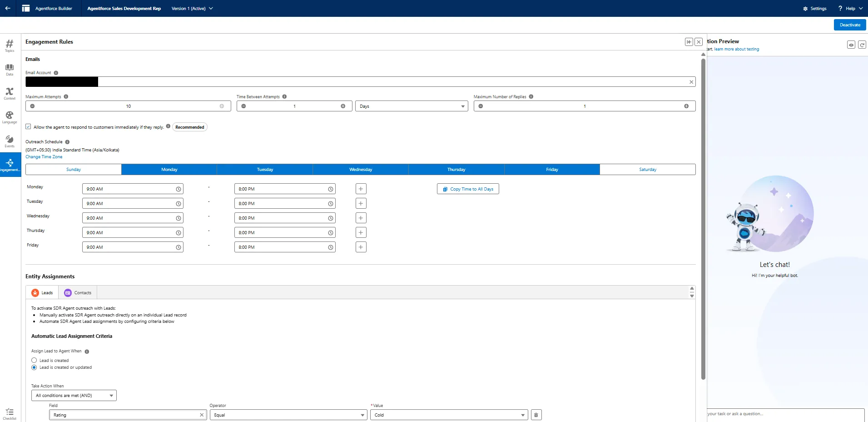Open the Context variables sidebar icon
868x422 pixels.
pos(10,93)
